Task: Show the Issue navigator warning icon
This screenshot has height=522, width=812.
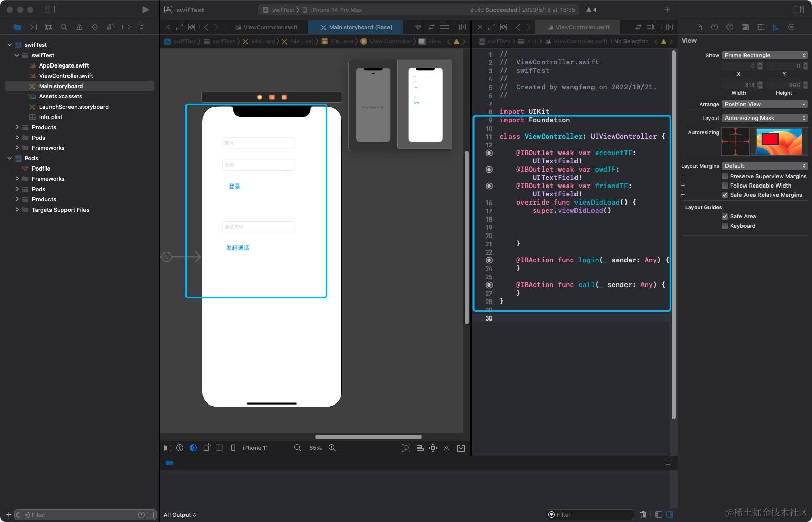Action: point(79,27)
